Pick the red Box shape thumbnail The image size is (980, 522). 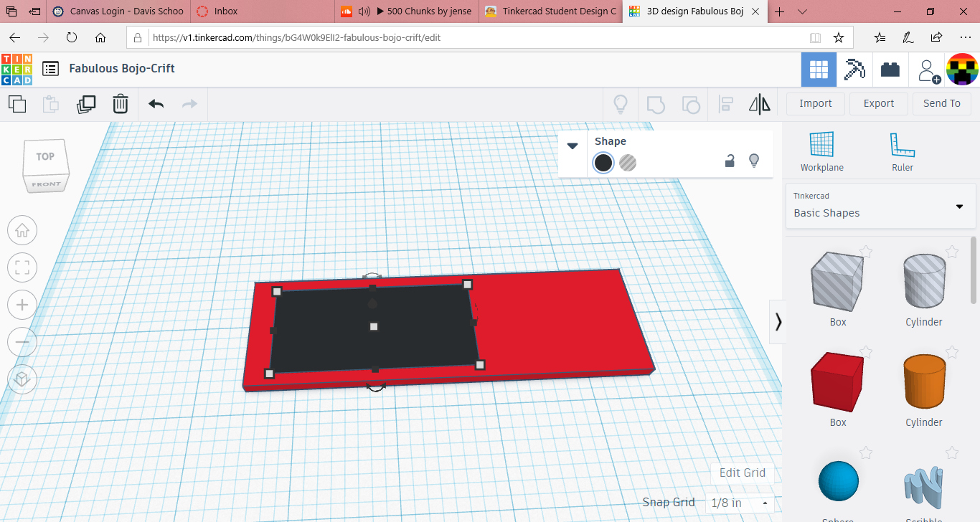coord(837,381)
